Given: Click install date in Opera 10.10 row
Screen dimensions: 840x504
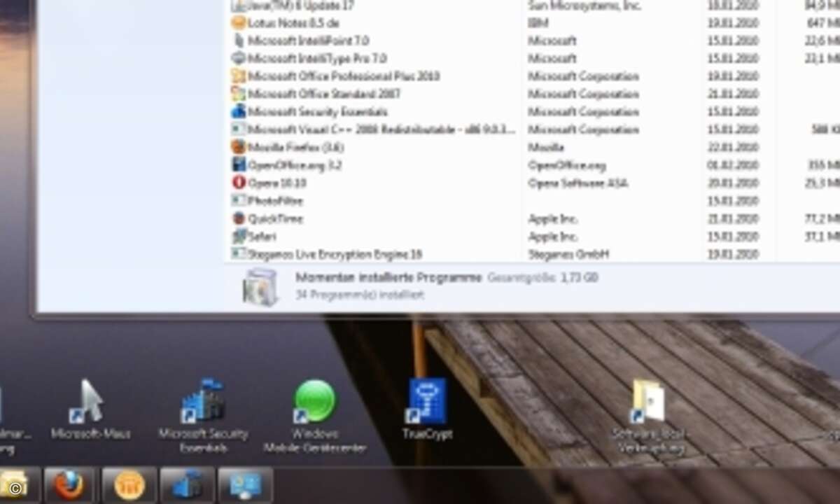Looking at the screenshot, I should pyautogui.click(x=733, y=183).
